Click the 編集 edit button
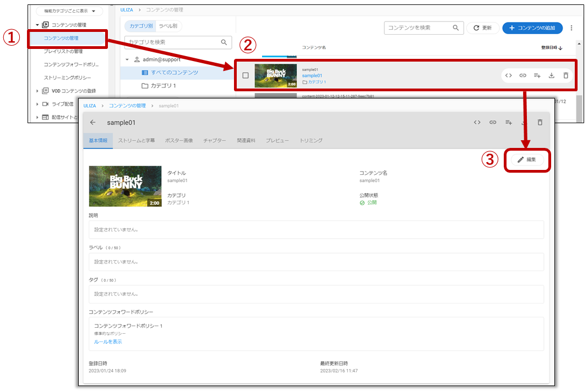Image resolution: width=588 pixels, height=391 pixels. [527, 159]
